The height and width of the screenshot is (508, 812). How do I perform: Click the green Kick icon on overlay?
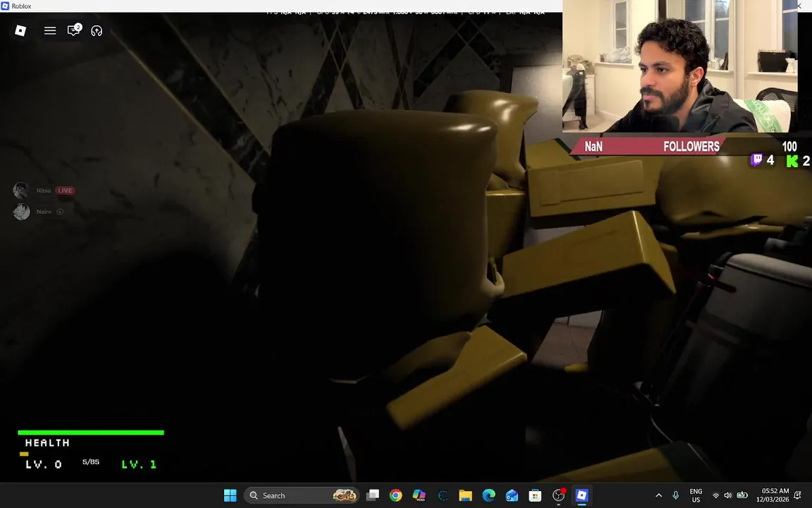pyautogui.click(x=792, y=161)
